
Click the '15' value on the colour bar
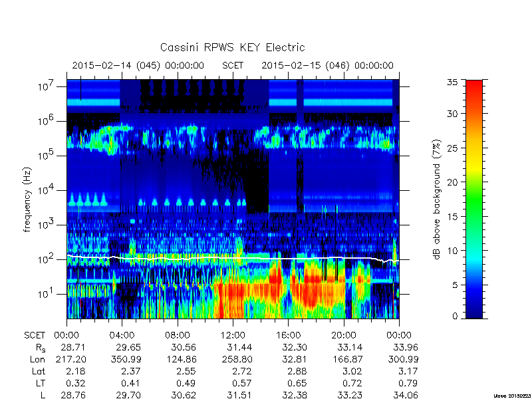click(x=452, y=217)
